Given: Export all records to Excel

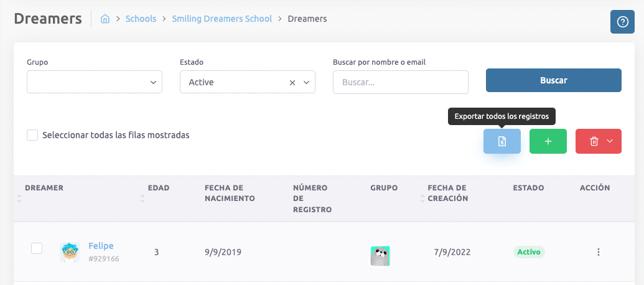Looking at the screenshot, I should click(x=502, y=141).
